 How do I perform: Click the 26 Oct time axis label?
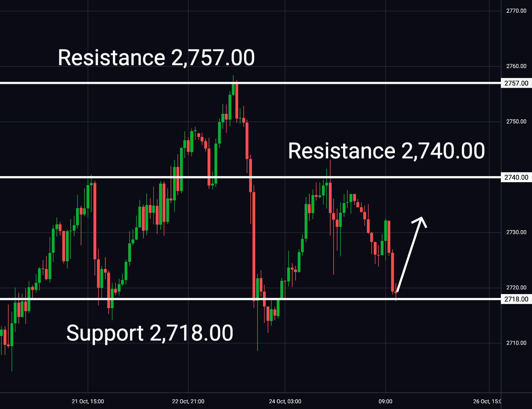point(487,401)
